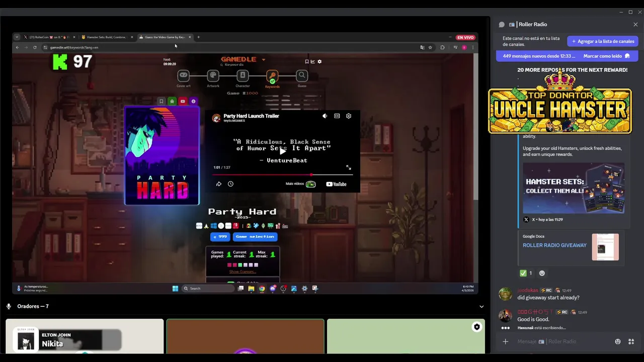Click Marcar como leído
Image resolution: width=644 pixels, height=362 pixels.
[606, 56]
